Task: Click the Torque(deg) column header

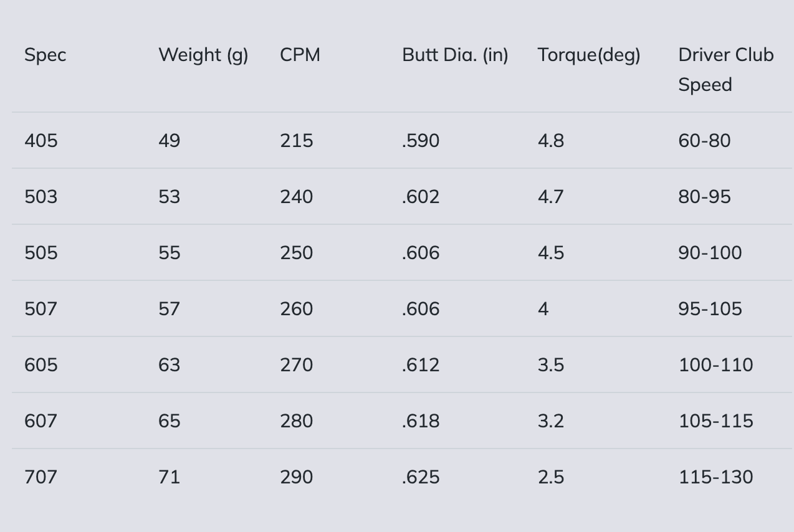Action: click(x=589, y=55)
